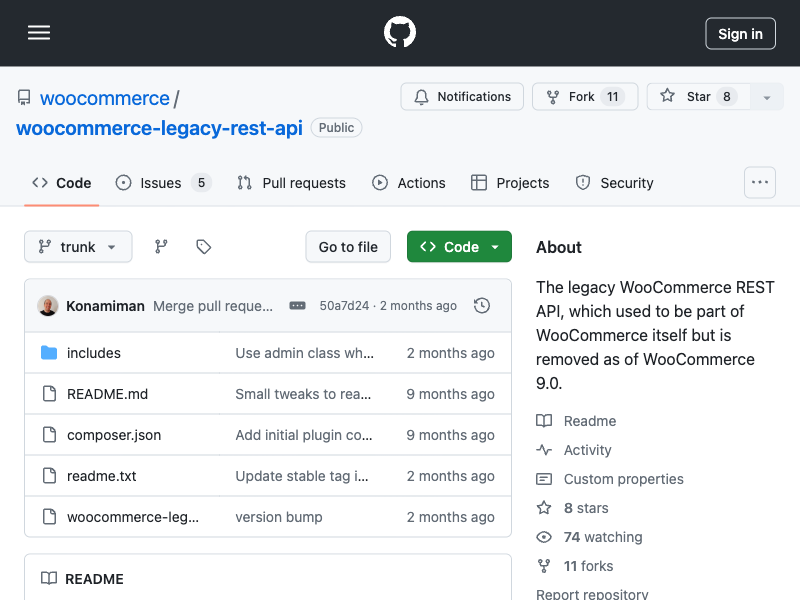Fork the repository
Screen dimensions: 800x600
[x=585, y=96]
